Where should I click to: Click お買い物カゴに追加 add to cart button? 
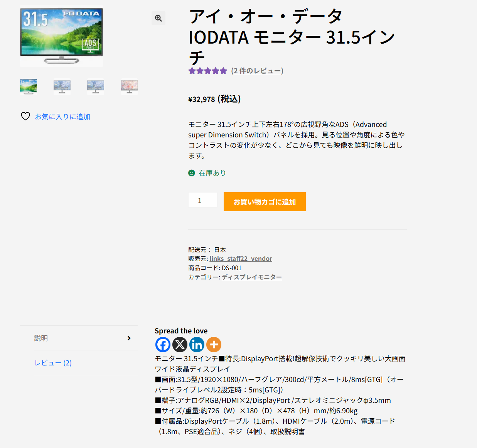pos(265,201)
